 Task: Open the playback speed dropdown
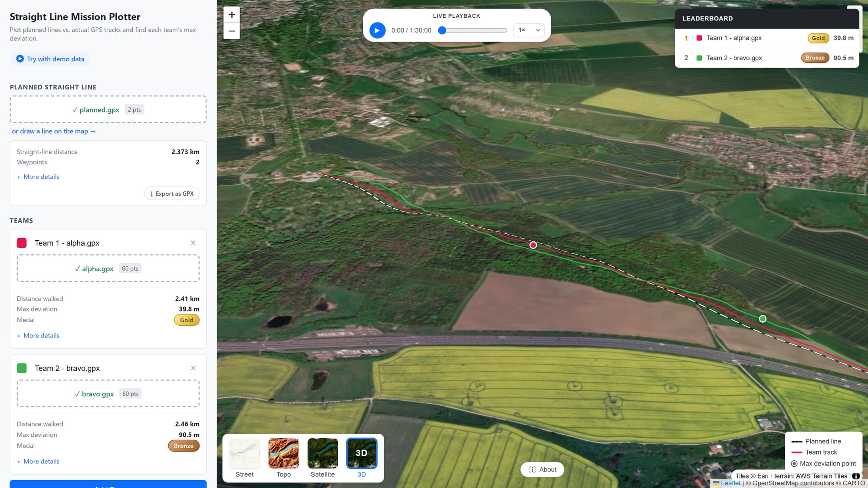[x=529, y=30]
